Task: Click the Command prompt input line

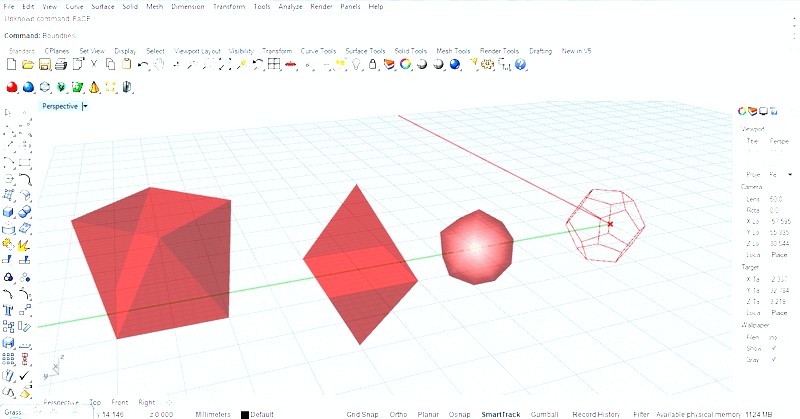Action: pos(398,35)
